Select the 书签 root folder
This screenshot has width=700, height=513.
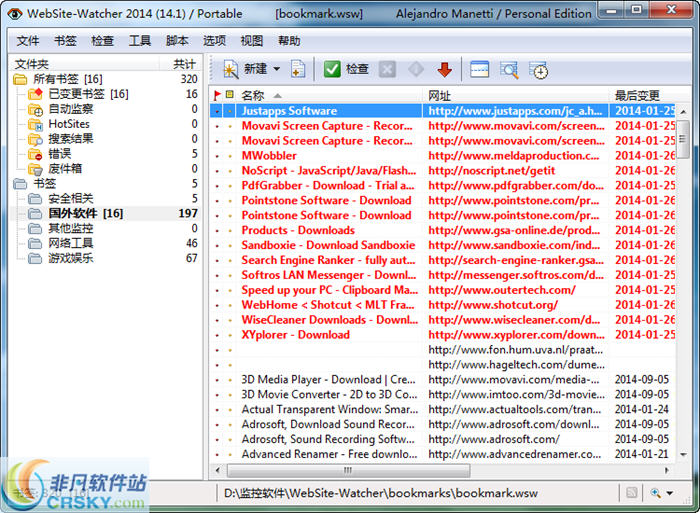point(45,184)
